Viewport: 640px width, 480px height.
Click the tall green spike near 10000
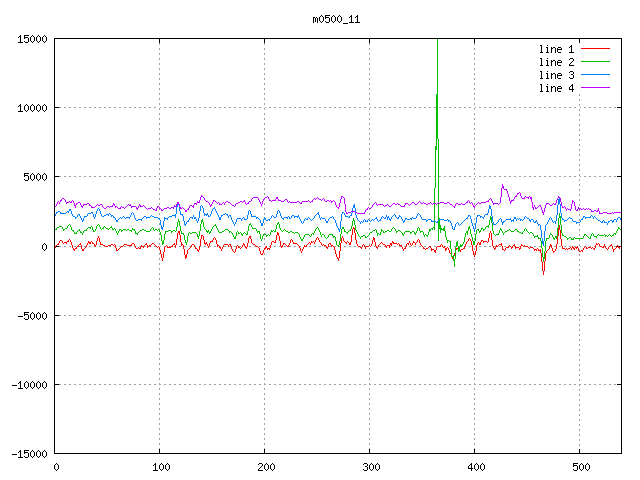pyautogui.click(x=437, y=100)
